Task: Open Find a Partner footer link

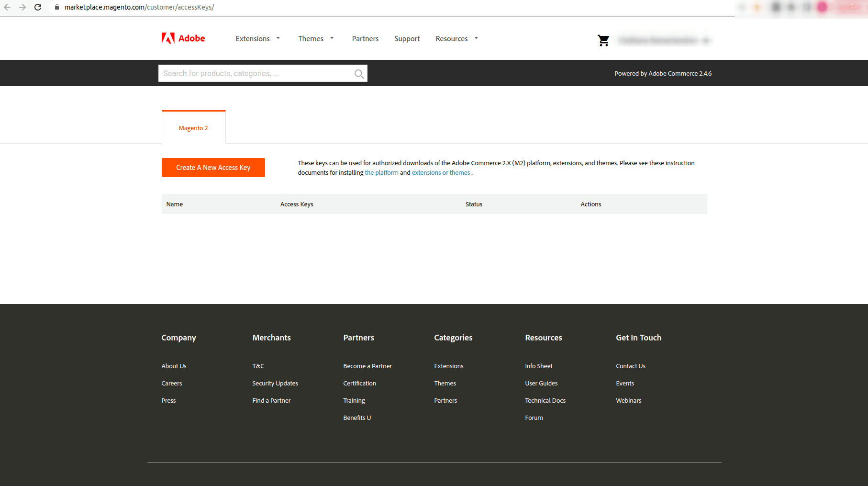Action: [271, 401]
